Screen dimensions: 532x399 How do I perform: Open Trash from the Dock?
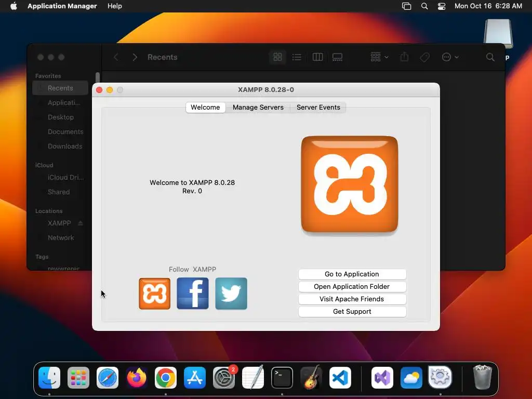482,377
